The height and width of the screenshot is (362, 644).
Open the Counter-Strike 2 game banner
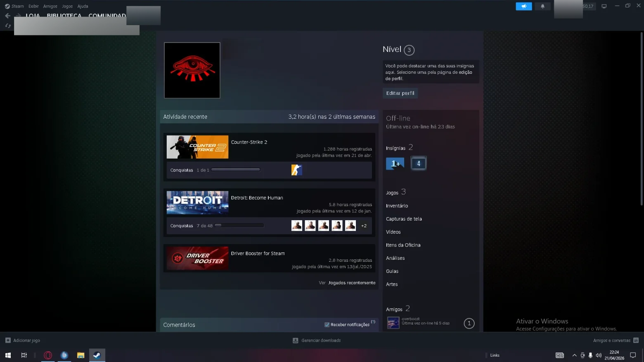click(x=197, y=147)
